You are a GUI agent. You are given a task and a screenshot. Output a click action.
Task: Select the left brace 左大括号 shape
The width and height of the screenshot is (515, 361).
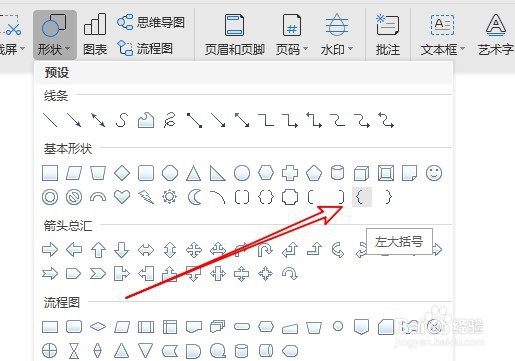click(x=361, y=197)
